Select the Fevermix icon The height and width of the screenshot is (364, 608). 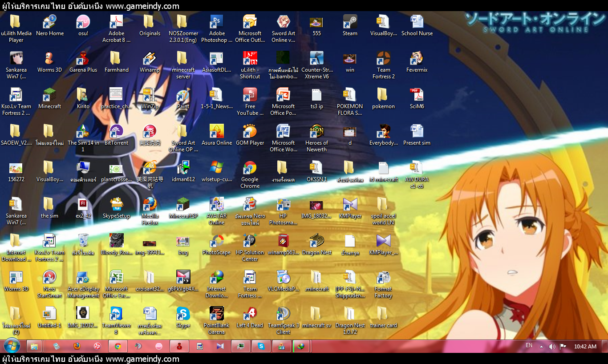point(417,62)
